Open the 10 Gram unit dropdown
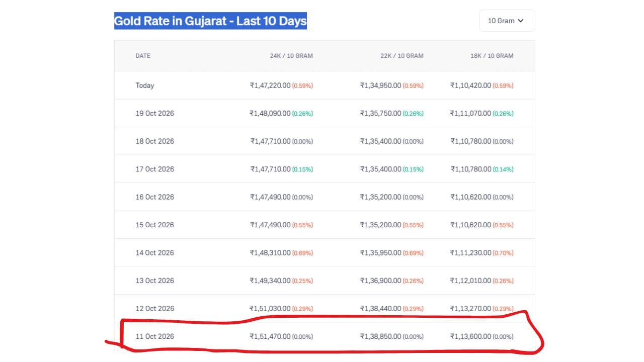This screenshot has width=644, height=362. (507, 21)
